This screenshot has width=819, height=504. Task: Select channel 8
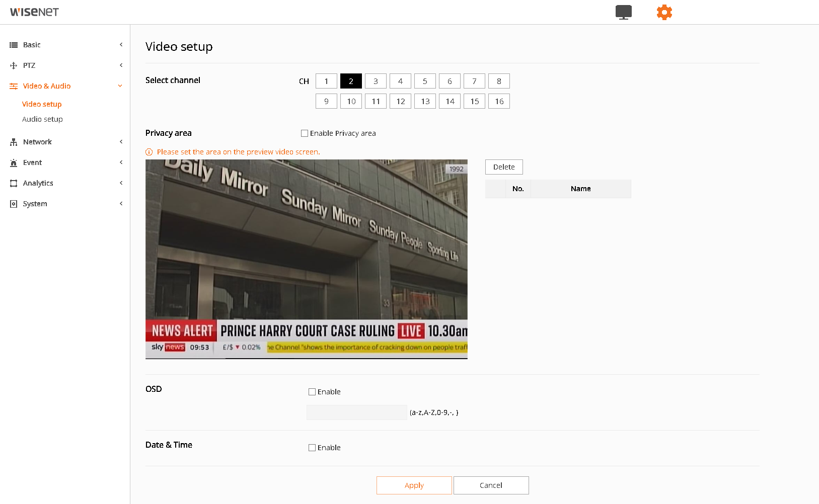[x=499, y=81]
